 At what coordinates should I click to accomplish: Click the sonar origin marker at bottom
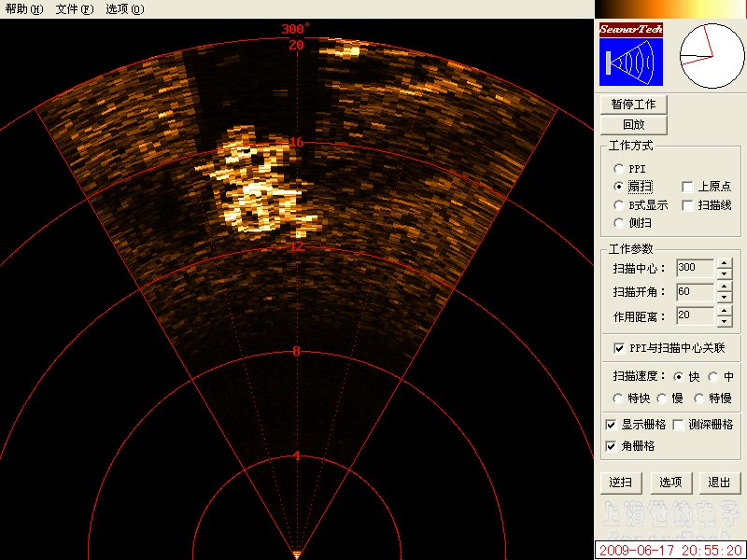[296, 554]
